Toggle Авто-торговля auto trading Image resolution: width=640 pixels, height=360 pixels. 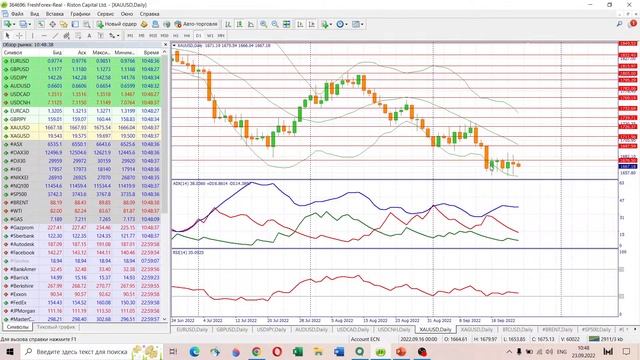(x=196, y=24)
